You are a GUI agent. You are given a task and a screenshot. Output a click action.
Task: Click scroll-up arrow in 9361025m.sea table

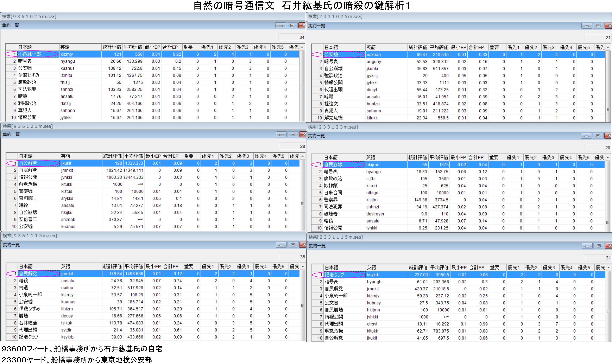click(302, 47)
